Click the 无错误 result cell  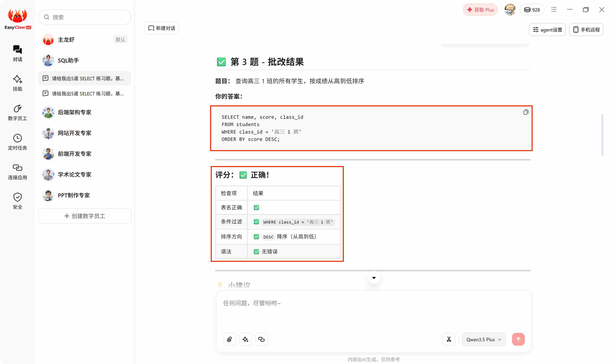(294, 251)
